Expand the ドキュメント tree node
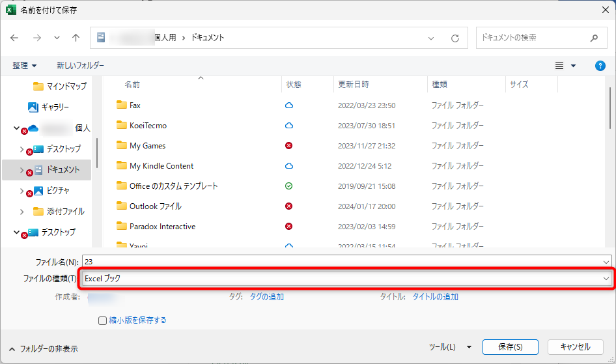Viewport: 616px width, 364px height. [x=21, y=170]
